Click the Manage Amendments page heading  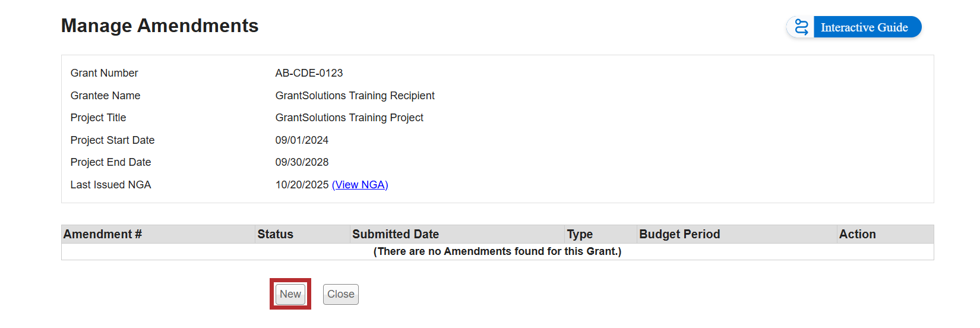click(160, 26)
